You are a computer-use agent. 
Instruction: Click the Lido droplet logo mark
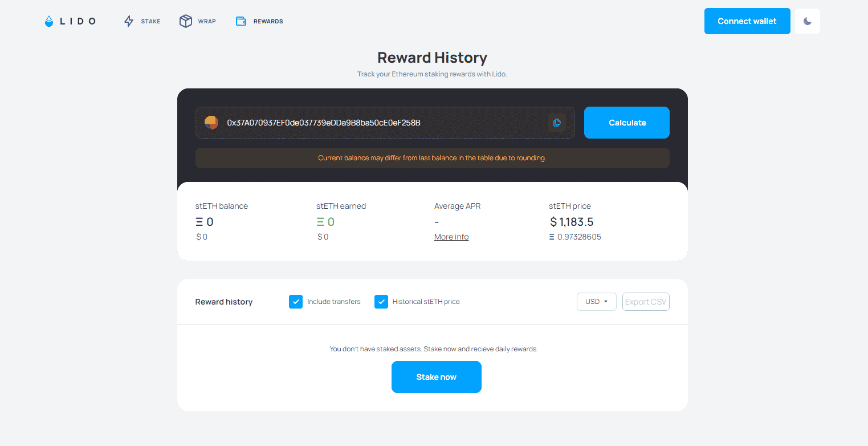click(48, 21)
